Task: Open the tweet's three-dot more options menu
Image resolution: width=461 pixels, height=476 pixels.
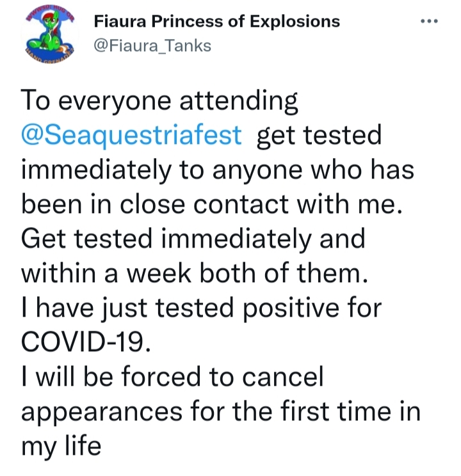Action: (427, 22)
